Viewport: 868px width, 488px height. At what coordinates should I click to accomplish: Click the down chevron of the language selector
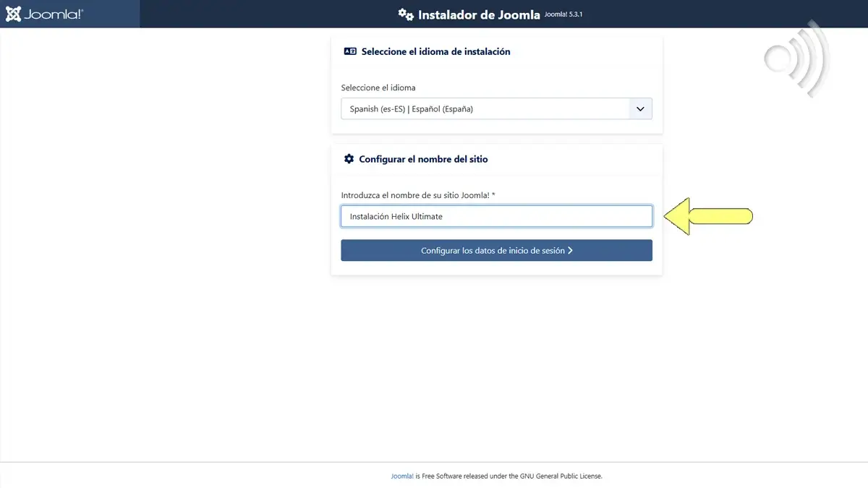pos(639,108)
